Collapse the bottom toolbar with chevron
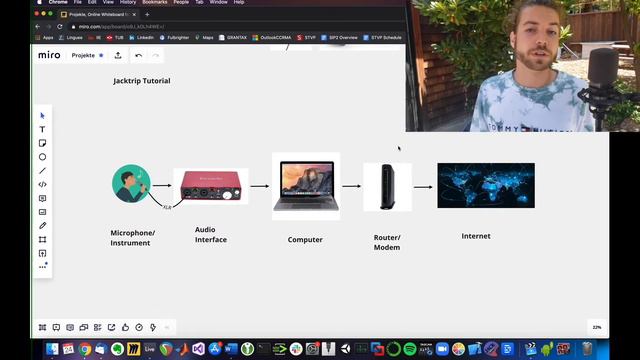 [x=167, y=327]
